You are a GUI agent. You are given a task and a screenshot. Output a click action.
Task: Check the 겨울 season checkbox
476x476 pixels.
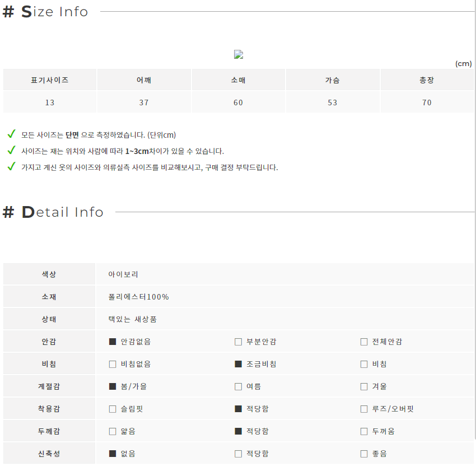(364, 386)
